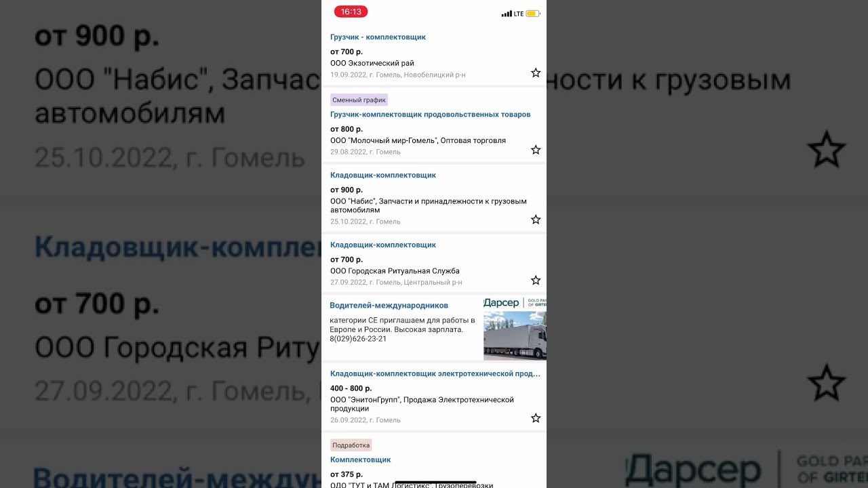The height and width of the screenshot is (488, 868).
Task: Open Водителей-международников ad link
Action: tap(389, 306)
